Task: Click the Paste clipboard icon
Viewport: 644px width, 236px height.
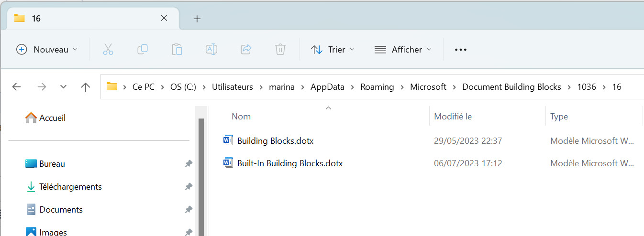Action: click(x=177, y=49)
